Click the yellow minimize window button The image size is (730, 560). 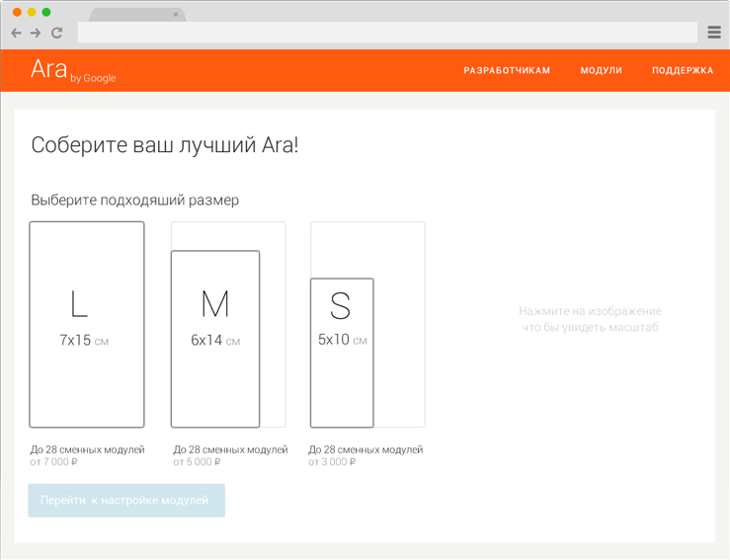pyautogui.click(x=32, y=12)
